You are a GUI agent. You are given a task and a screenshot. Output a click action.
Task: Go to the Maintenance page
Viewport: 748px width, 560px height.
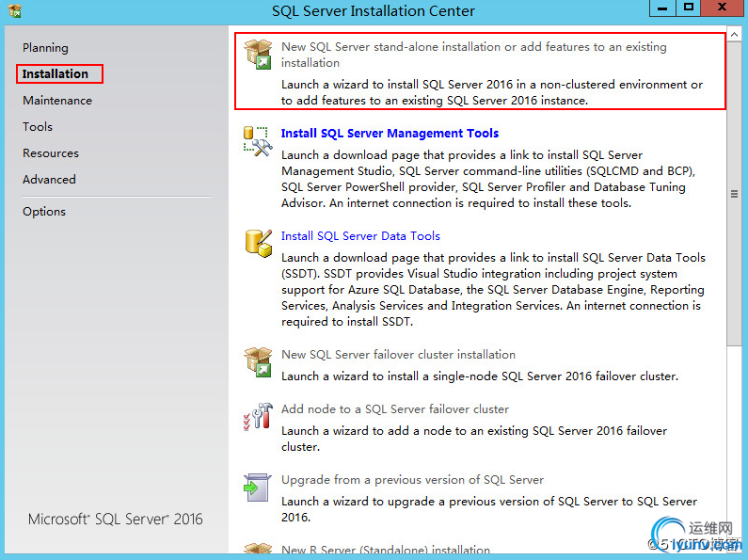point(57,100)
